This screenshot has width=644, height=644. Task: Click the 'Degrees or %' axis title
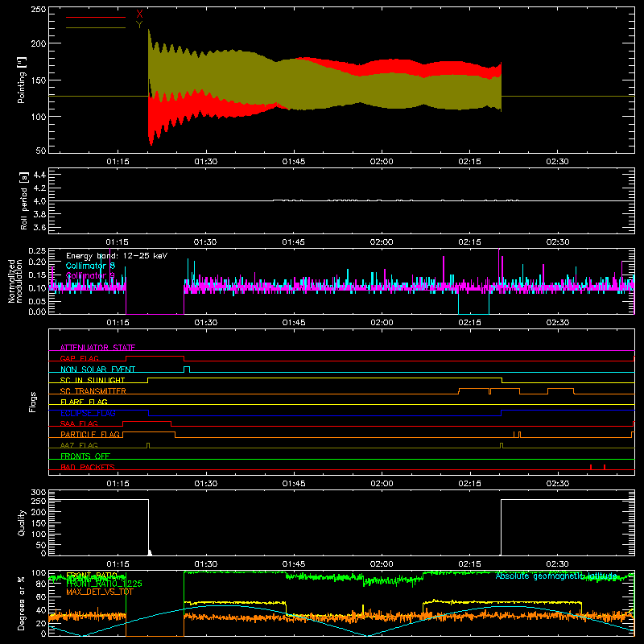[x=22, y=603]
